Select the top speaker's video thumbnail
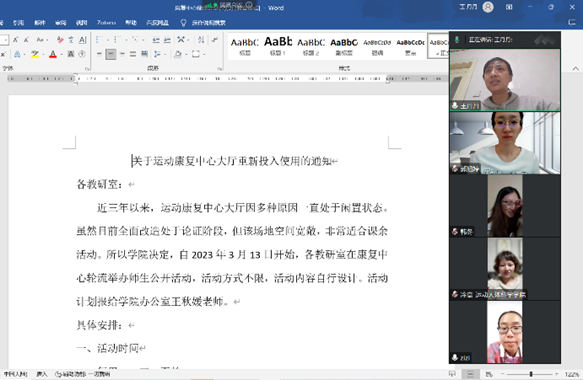This screenshot has height=380, width=583. pyautogui.click(x=505, y=80)
